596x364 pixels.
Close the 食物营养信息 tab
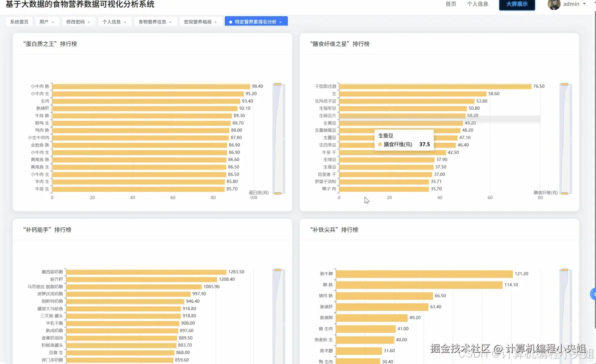click(x=170, y=21)
